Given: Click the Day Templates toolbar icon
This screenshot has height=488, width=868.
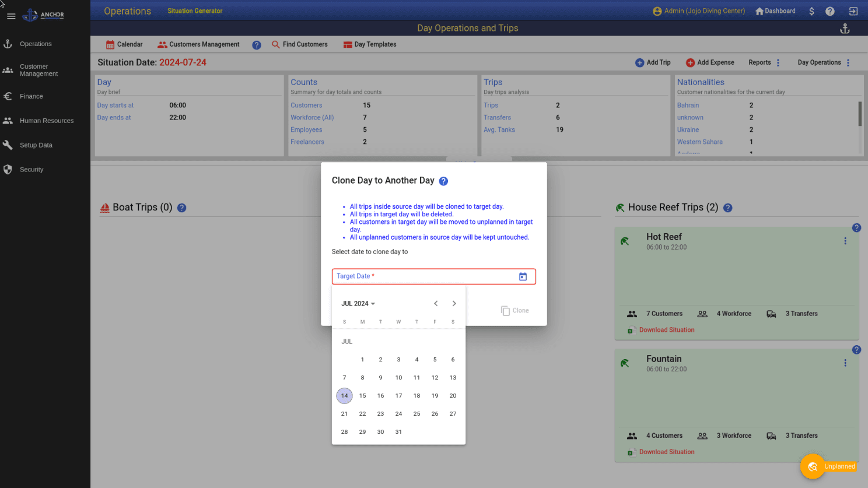Looking at the screenshot, I should pos(370,44).
